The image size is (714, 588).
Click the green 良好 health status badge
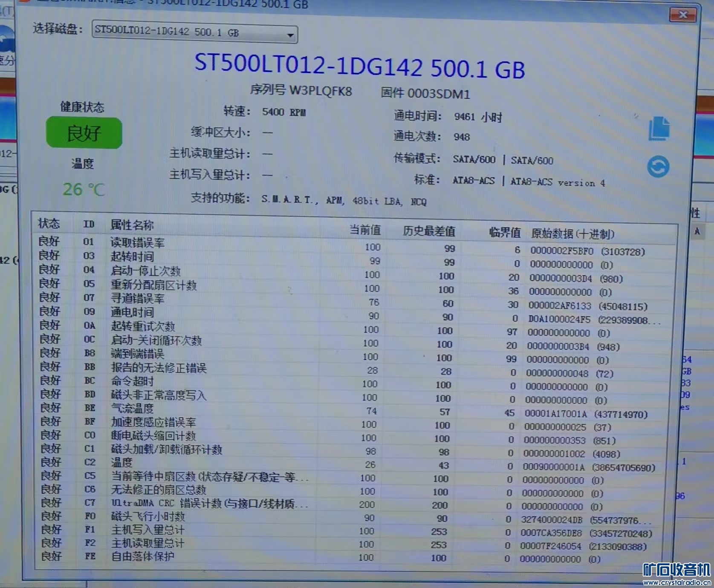coord(84,133)
